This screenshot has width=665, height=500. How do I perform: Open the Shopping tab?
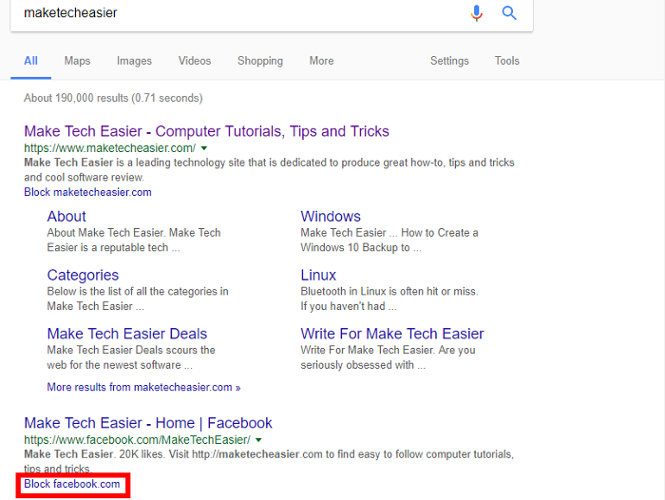coord(260,61)
